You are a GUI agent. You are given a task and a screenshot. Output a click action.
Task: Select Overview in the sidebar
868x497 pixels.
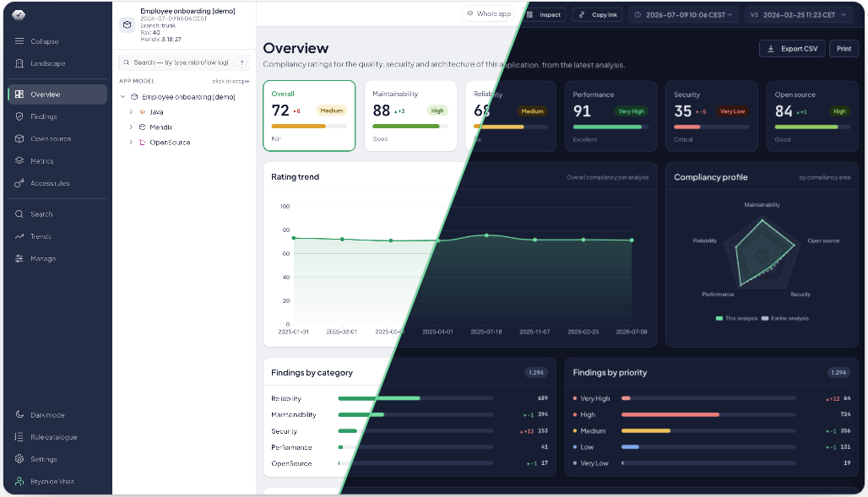57,95
